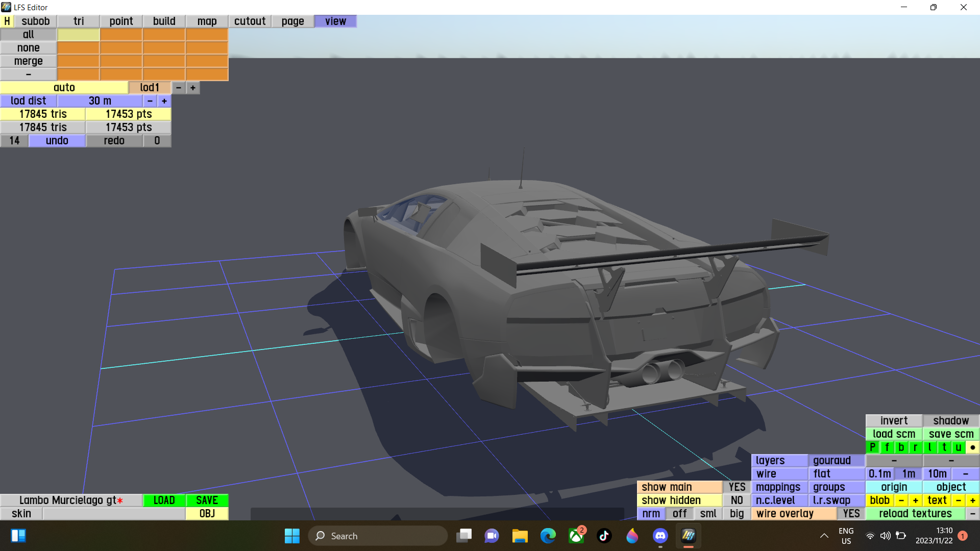The image size is (980, 551).
Task: Switch to the cutout tab
Action: pos(250,21)
